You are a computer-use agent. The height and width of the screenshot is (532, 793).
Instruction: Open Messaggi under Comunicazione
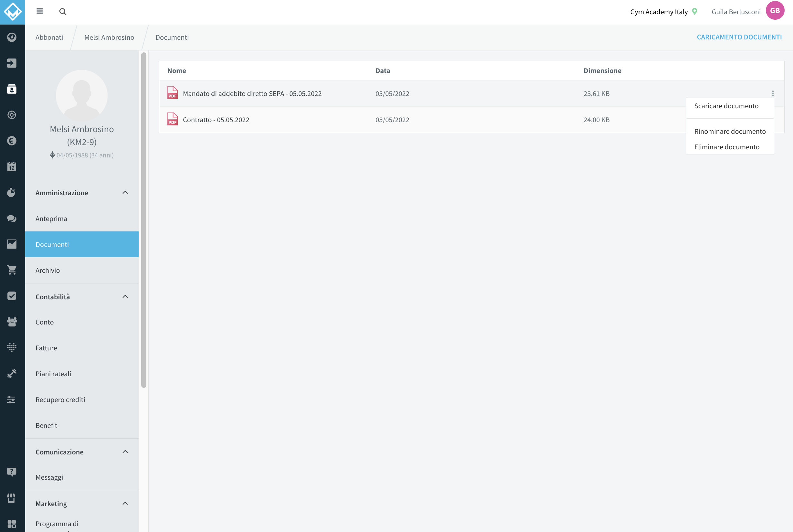click(82, 477)
